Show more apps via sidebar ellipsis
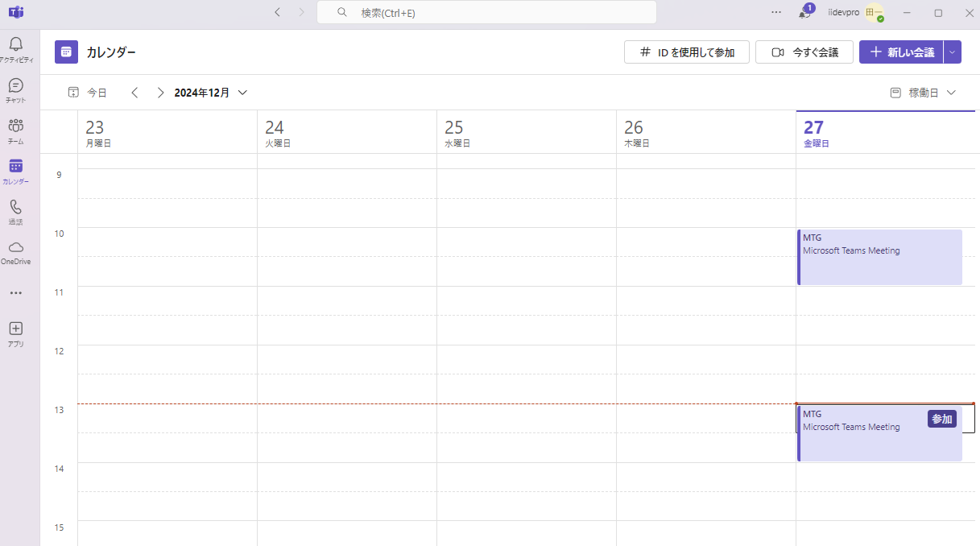Image resolution: width=980 pixels, height=546 pixels. click(x=15, y=293)
